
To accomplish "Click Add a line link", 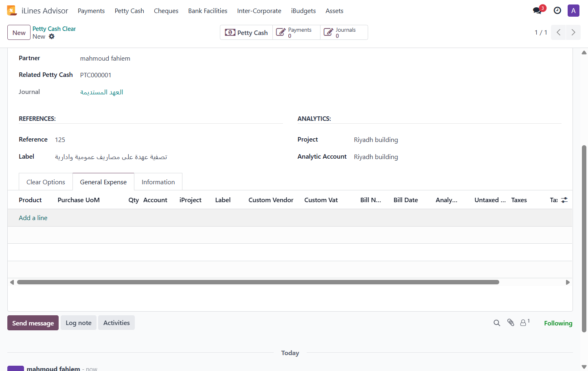I will [x=33, y=218].
